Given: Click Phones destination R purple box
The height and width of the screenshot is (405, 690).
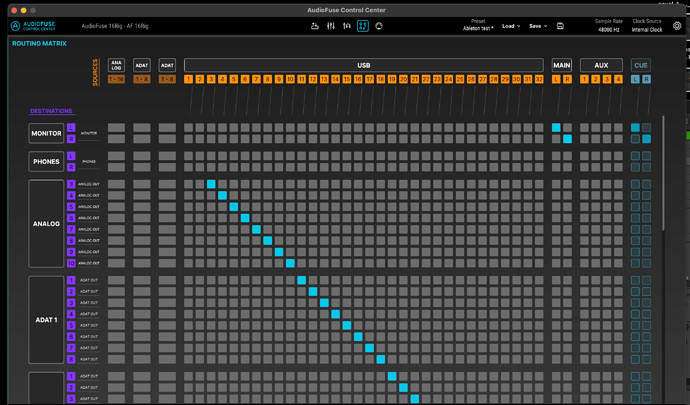Looking at the screenshot, I should coord(71,167).
